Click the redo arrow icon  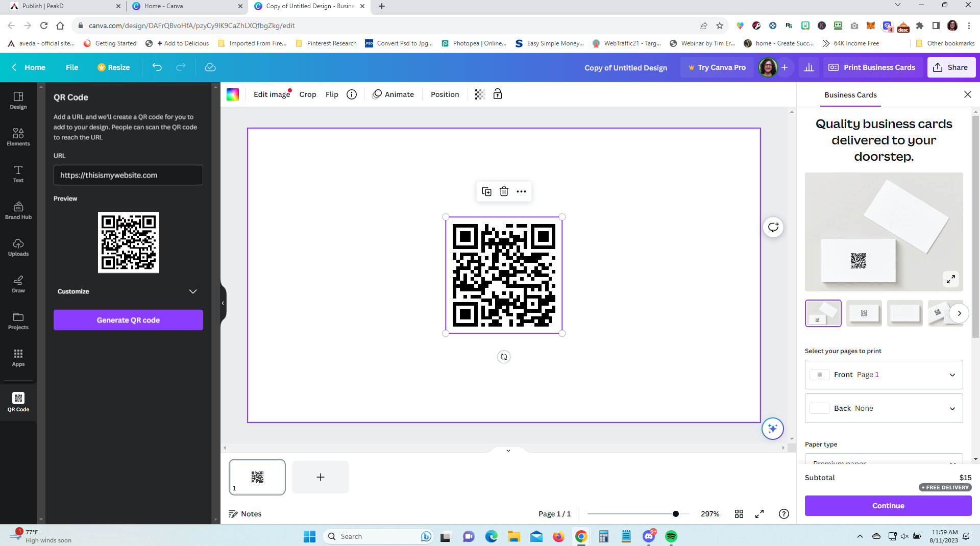tap(181, 67)
